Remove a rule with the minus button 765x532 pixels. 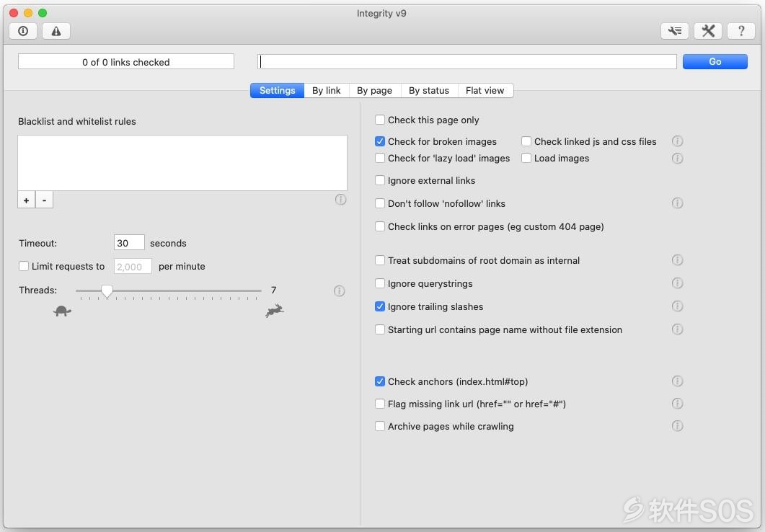[x=45, y=200]
